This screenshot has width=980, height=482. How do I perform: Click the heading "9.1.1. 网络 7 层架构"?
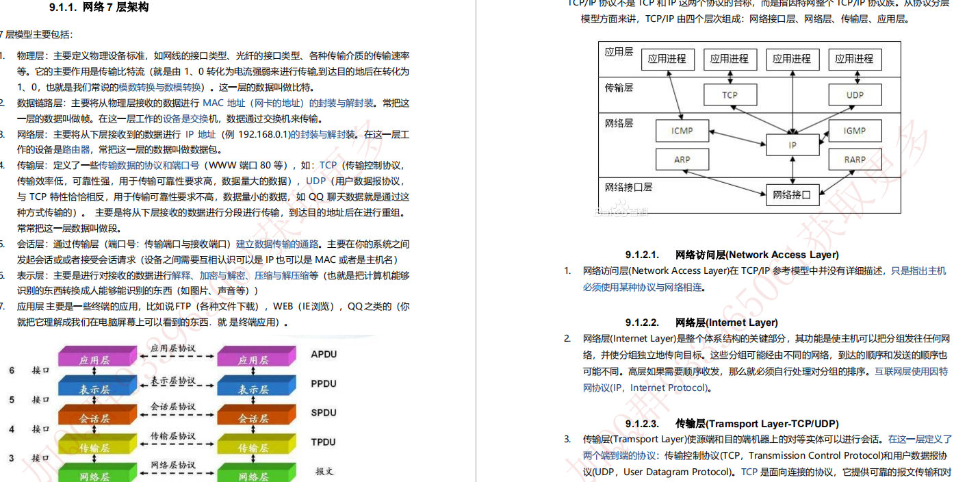point(99,8)
